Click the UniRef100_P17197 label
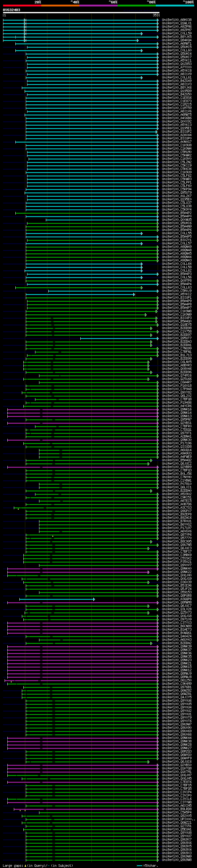The height and width of the screenshot is (868, 197). [176, 528]
